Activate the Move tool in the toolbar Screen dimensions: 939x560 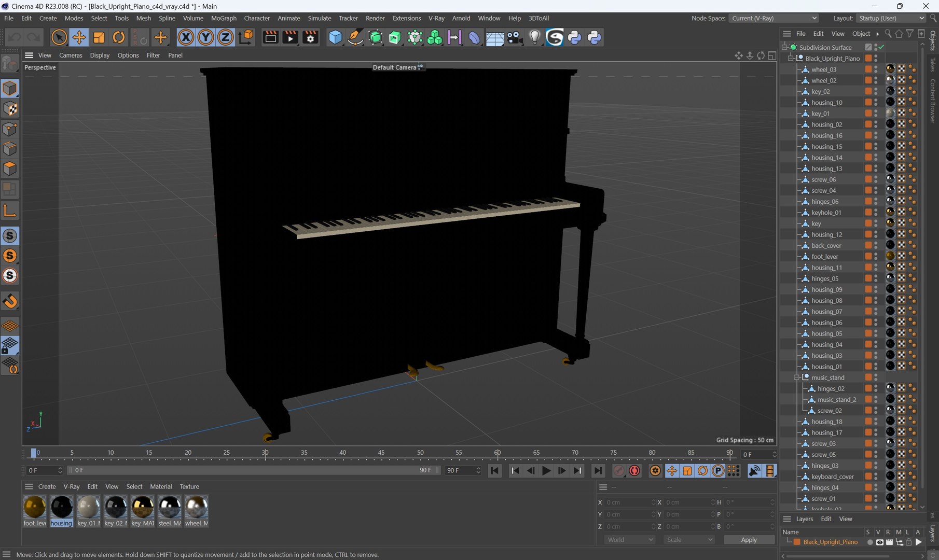pyautogui.click(x=79, y=37)
